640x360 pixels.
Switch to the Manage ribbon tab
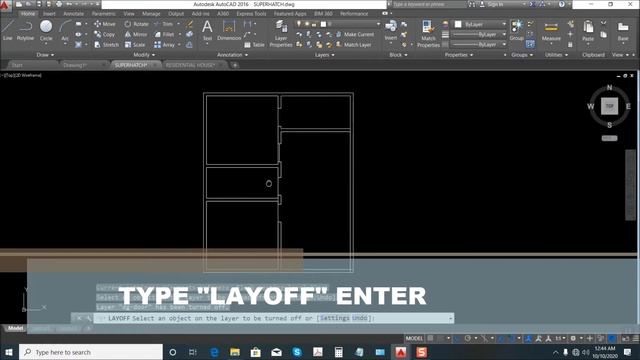pos(151,13)
